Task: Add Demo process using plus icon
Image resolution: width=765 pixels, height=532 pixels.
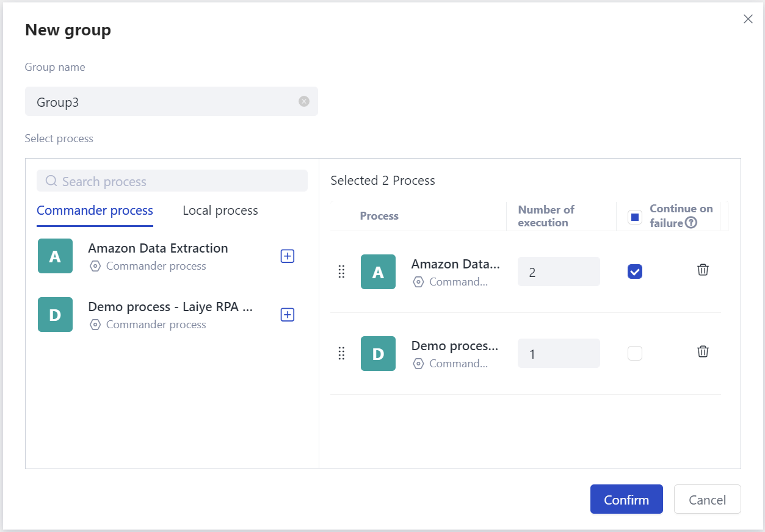Action: pos(287,315)
